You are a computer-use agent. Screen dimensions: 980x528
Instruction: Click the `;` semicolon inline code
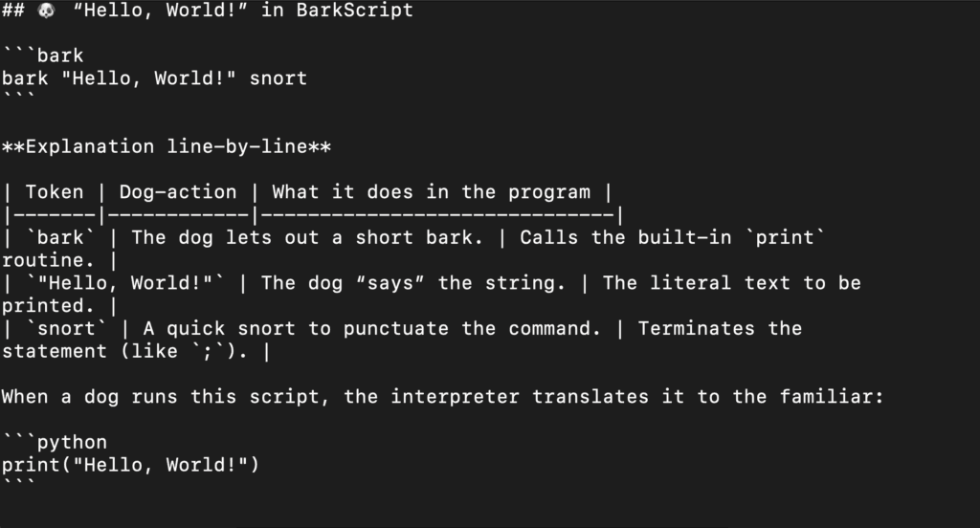[208, 351]
